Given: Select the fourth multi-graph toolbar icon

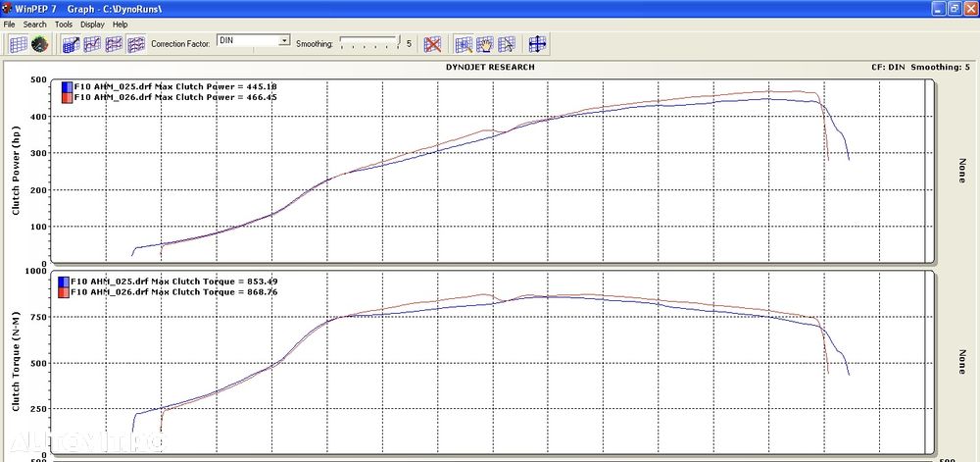Looking at the screenshot, I should (x=136, y=44).
